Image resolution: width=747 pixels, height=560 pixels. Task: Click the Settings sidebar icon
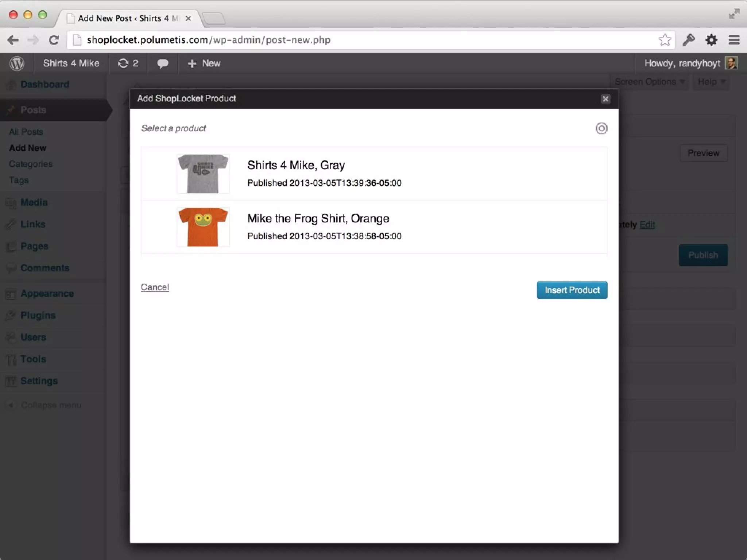[x=11, y=381]
